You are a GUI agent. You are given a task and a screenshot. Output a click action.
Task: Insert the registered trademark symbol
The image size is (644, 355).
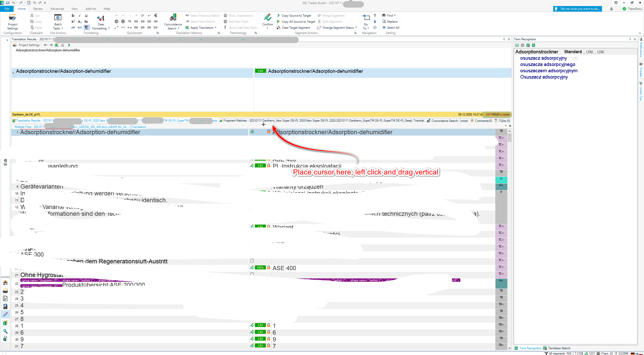click(x=123, y=22)
